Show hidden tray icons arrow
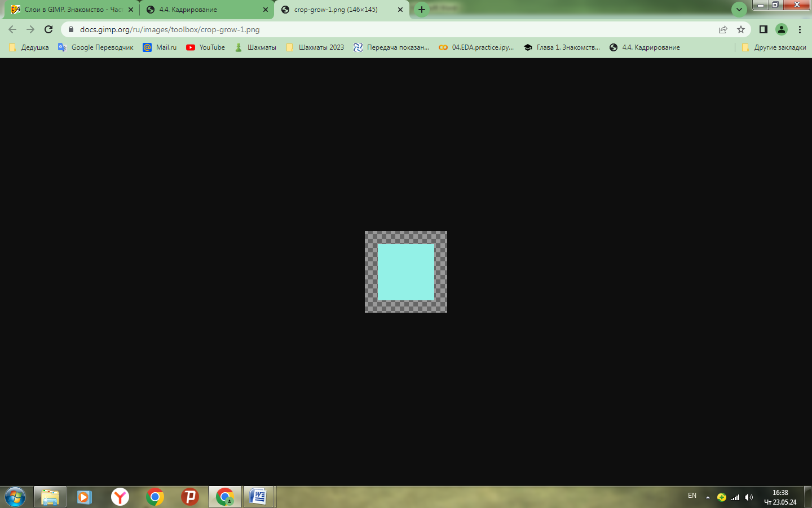Image resolution: width=812 pixels, height=508 pixels. pos(708,497)
